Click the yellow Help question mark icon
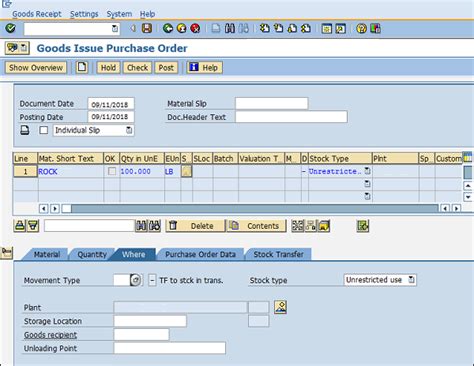The image size is (474, 366). (361, 28)
